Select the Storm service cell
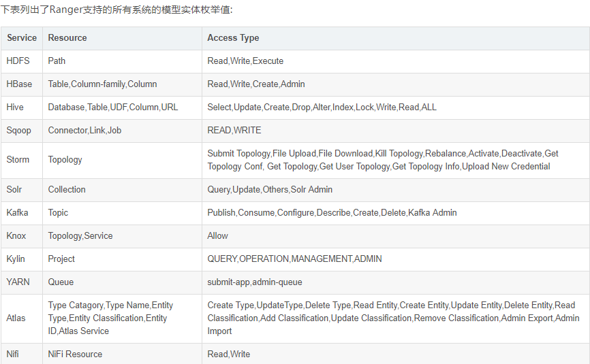 pos(22,161)
